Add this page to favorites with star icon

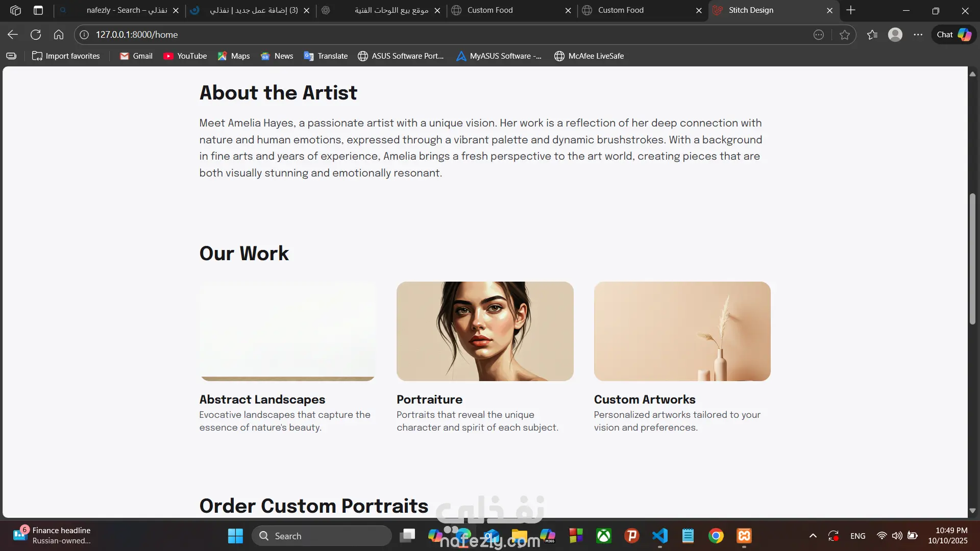pos(845,35)
